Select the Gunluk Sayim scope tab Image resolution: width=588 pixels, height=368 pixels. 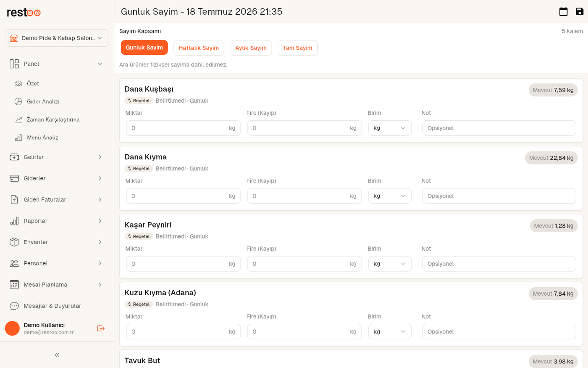144,48
